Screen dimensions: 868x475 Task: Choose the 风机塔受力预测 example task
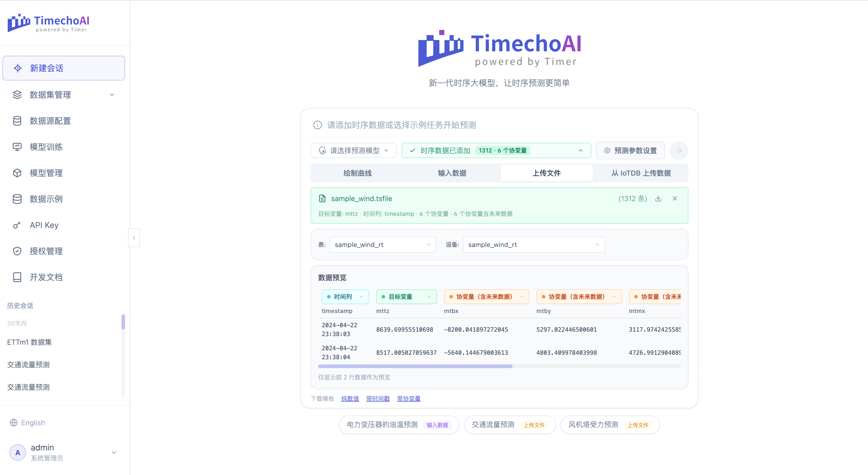click(610, 425)
